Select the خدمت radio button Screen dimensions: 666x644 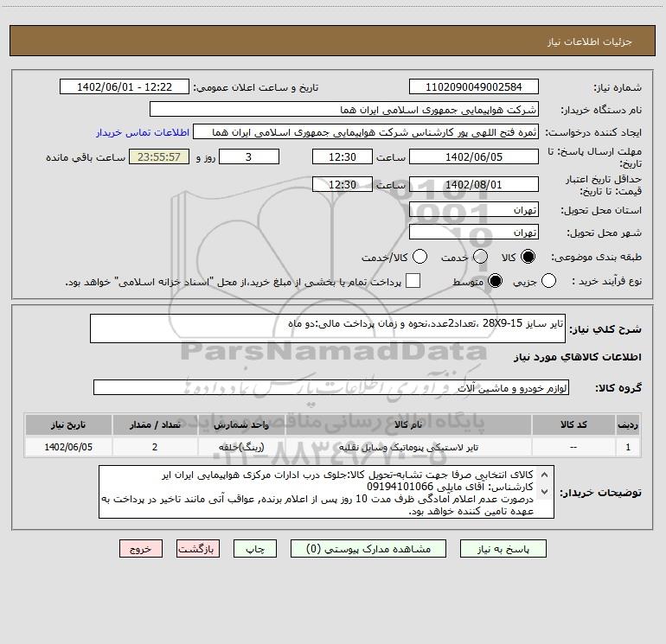tap(480, 257)
